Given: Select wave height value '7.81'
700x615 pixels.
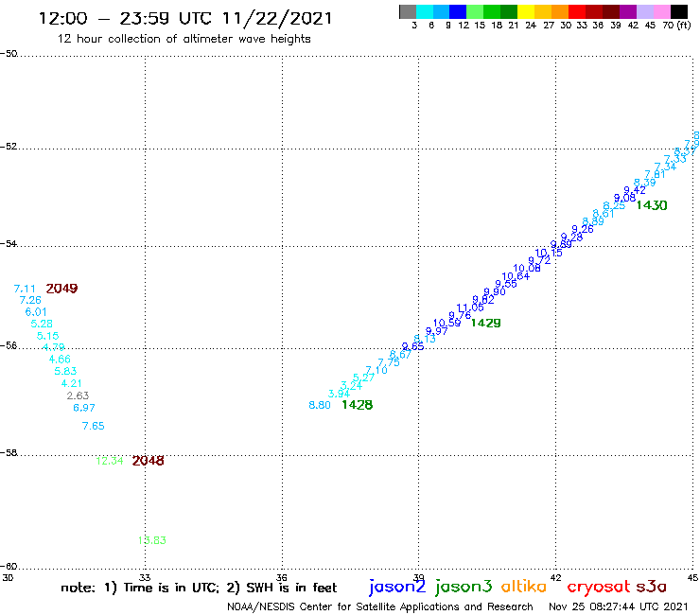Looking at the screenshot, I should click(655, 175).
